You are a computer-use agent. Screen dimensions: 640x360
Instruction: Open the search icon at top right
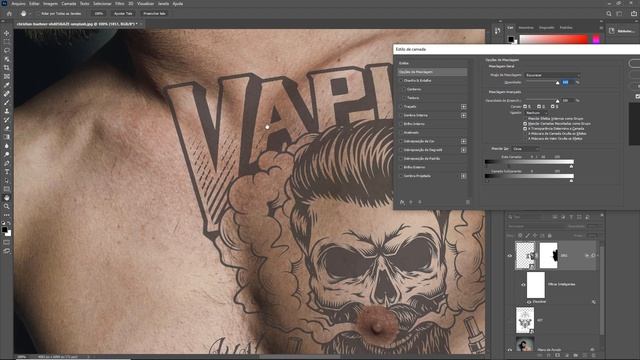[x=609, y=13]
